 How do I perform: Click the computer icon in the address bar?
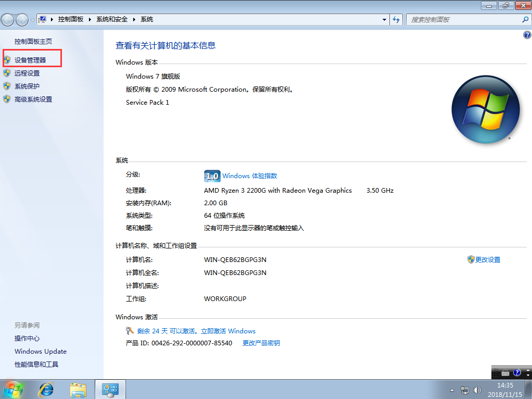coord(42,19)
